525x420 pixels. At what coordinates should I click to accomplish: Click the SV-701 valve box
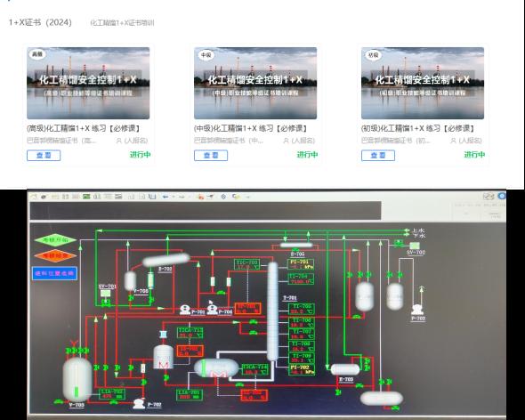[x=106, y=294]
